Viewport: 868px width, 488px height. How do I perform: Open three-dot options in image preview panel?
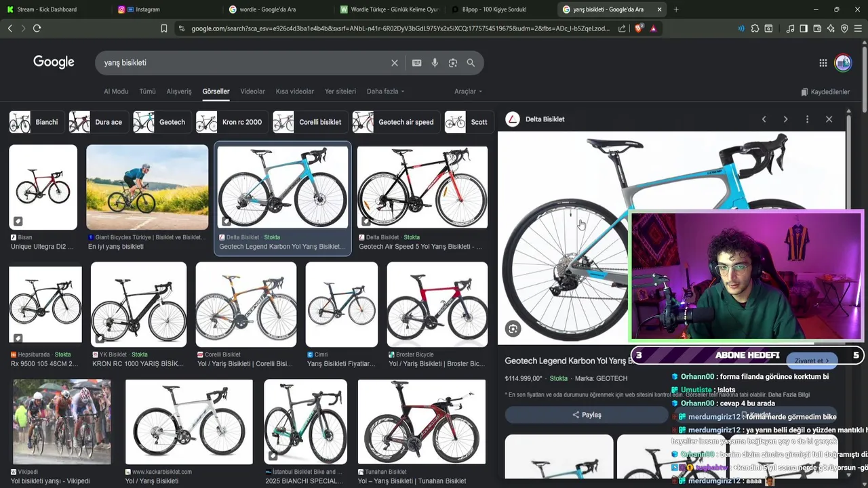807,119
